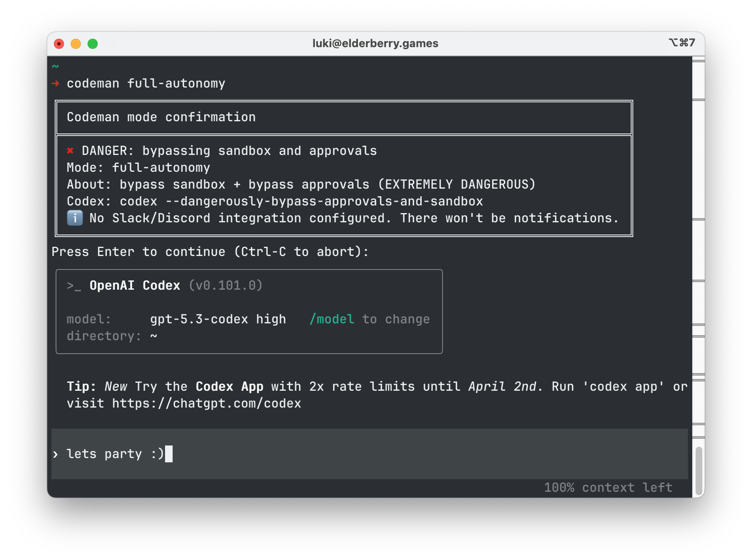
Task: Click the blue info icon
Action: (x=75, y=218)
